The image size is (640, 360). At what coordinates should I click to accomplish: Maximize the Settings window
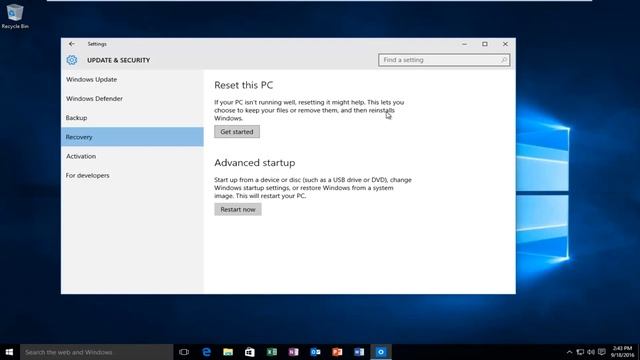tap(484, 44)
